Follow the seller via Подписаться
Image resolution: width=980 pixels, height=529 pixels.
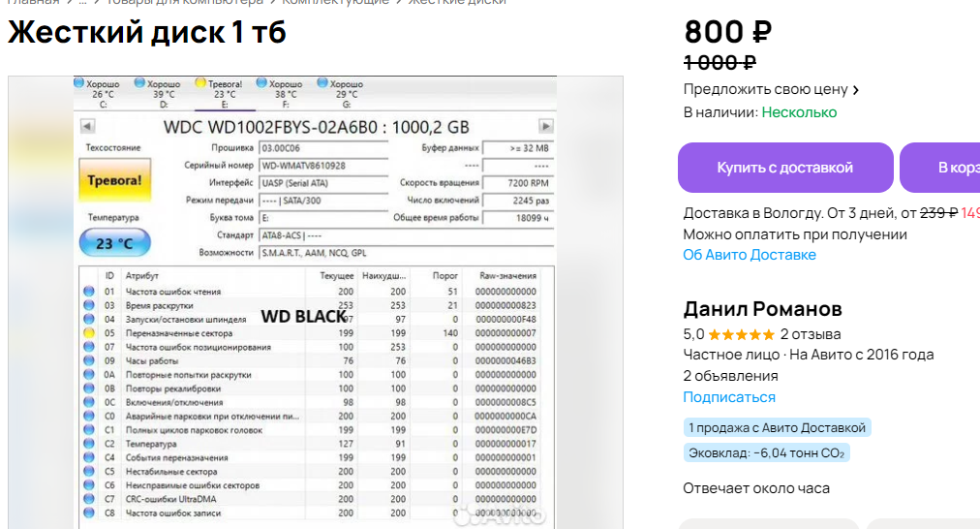point(729,397)
